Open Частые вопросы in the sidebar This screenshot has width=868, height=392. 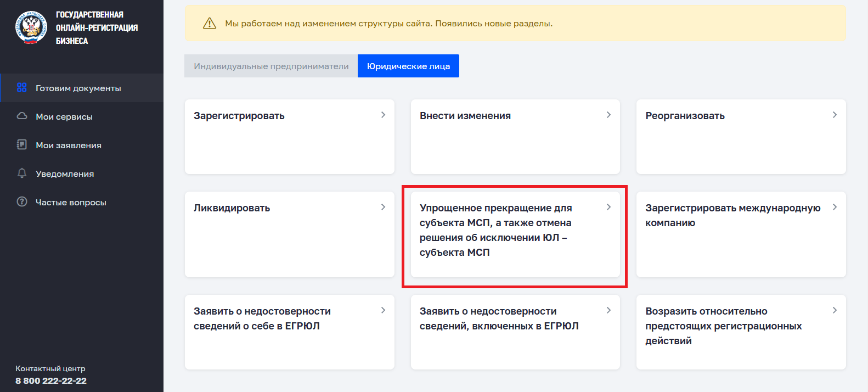click(82, 202)
